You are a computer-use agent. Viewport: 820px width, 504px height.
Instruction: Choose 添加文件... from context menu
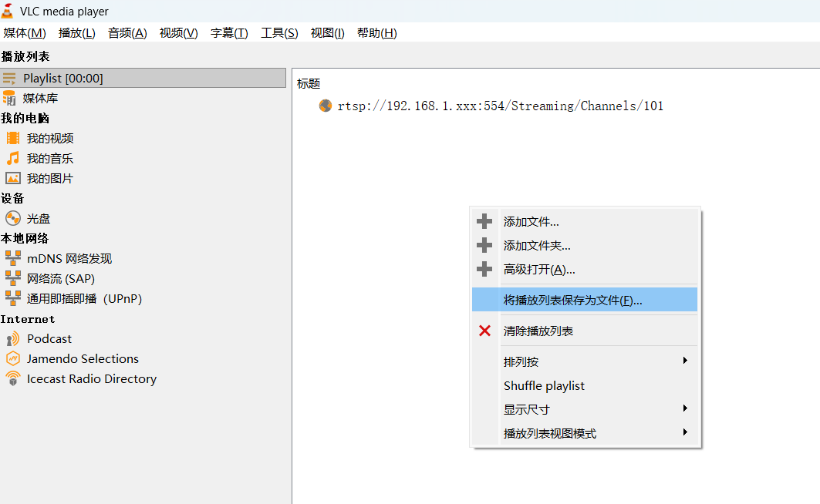(x=585, y=221)
